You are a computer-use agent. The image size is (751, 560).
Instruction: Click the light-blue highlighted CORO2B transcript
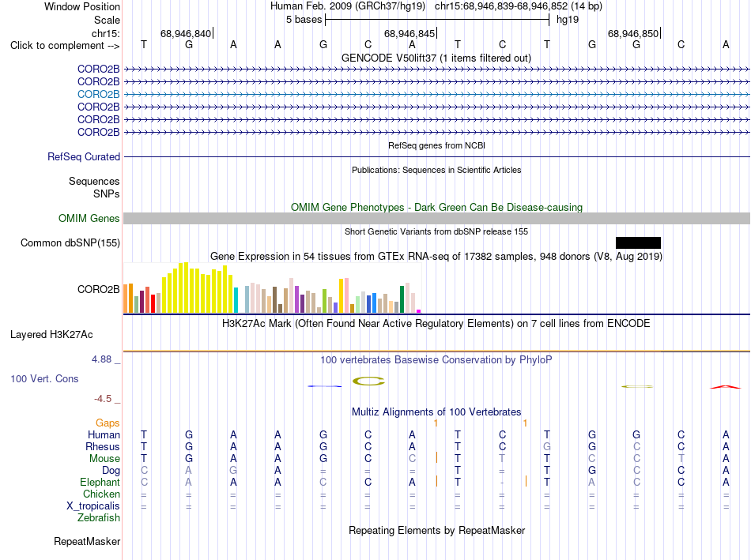coord(436,94)
